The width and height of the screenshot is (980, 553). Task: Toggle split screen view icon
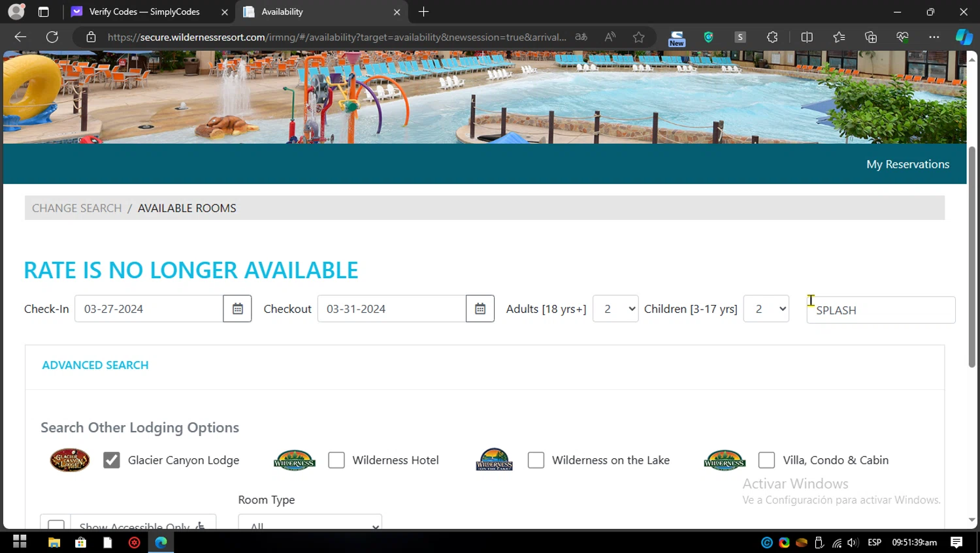pyautogui.click(x=807, y=37)
